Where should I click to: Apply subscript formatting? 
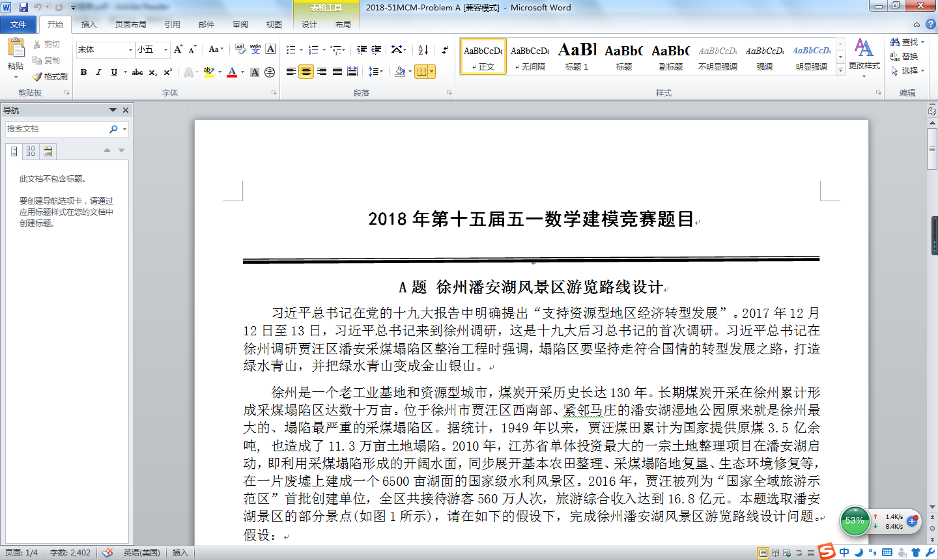point(152,72)
